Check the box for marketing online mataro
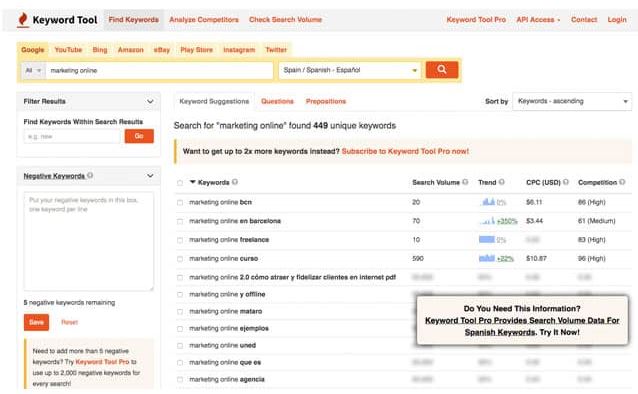Screen dimensions: 638x394 (x=180, y=311)
